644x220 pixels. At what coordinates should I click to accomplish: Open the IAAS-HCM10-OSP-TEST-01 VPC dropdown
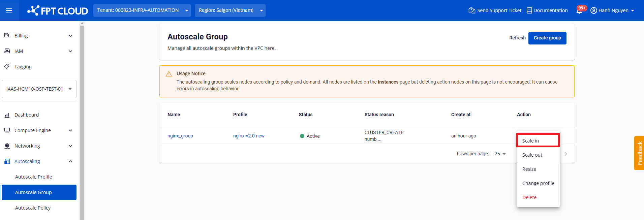pyautogui.click(x=39, y=89)
